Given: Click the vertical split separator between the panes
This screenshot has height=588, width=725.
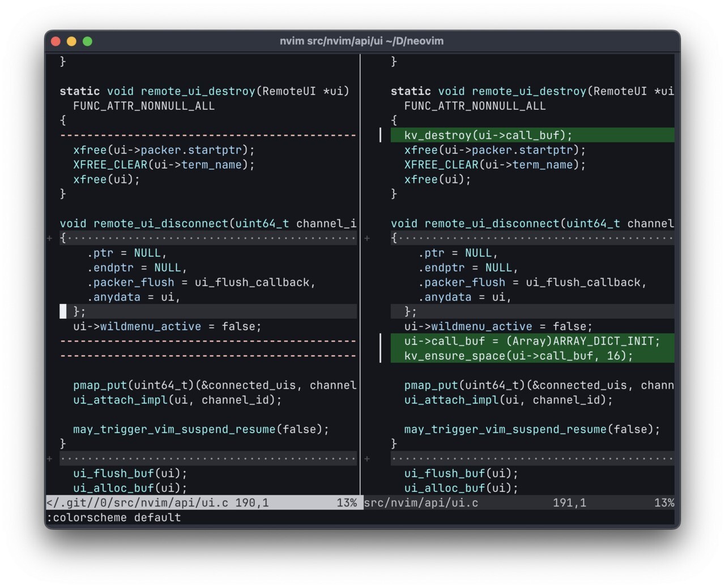Looking at the screenshot, I should click(362, 283).
